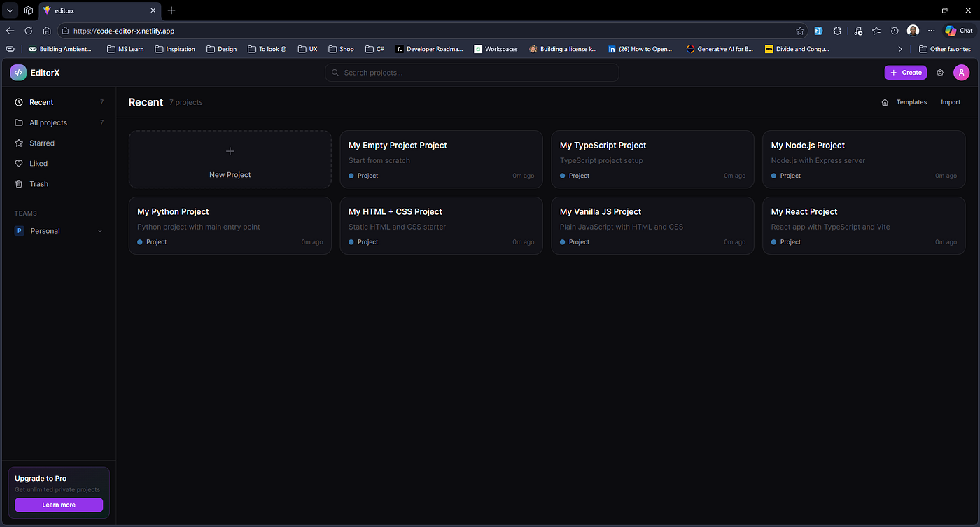Open My Python Project card
This screenshot has height=527, width=980.
click(230, 225)
